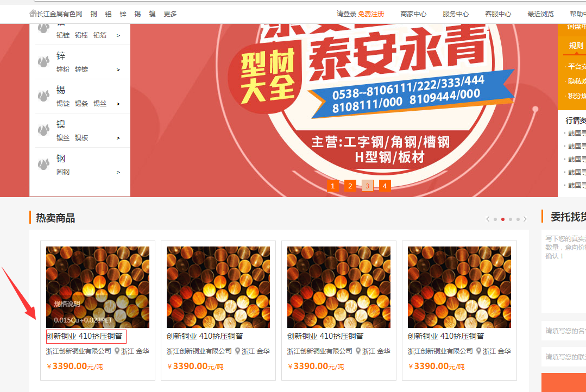
Task: Go to 服务中心 in the top bar
Action: 456,14
